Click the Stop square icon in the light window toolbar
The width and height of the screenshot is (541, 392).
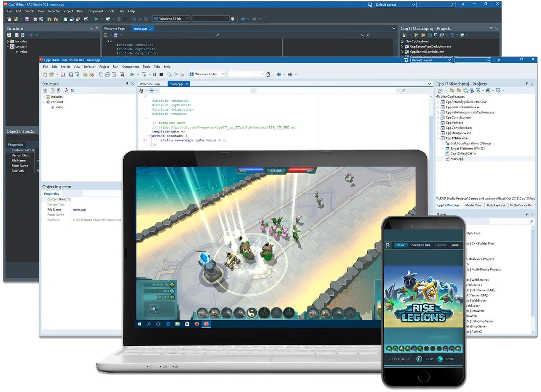161,74
